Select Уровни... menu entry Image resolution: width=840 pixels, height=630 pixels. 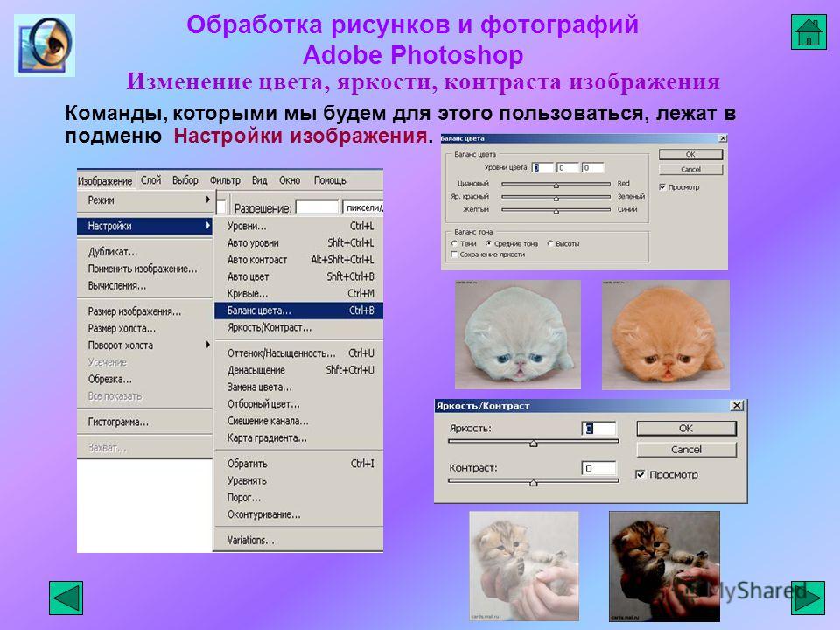coord(299,226)
